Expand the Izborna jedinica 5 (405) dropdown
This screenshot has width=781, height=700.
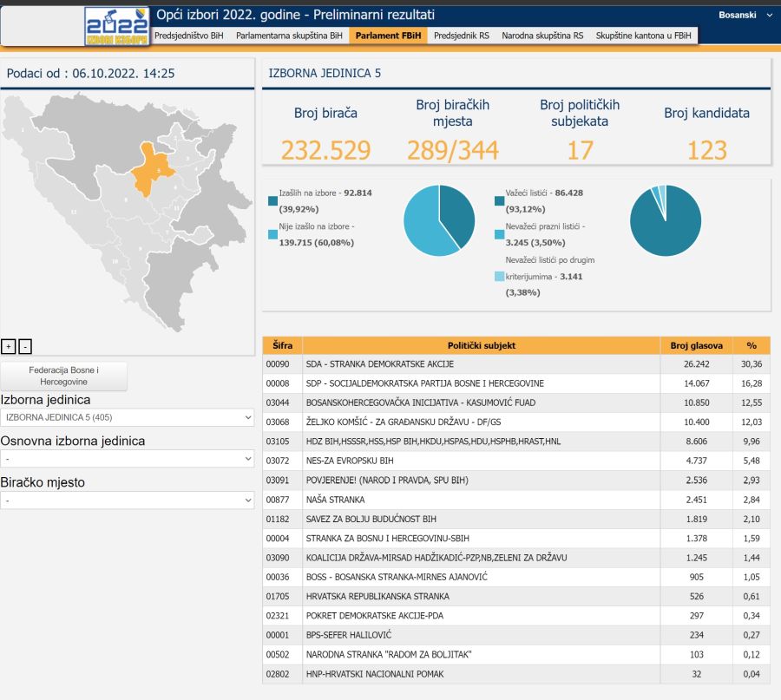coord(127,417)
